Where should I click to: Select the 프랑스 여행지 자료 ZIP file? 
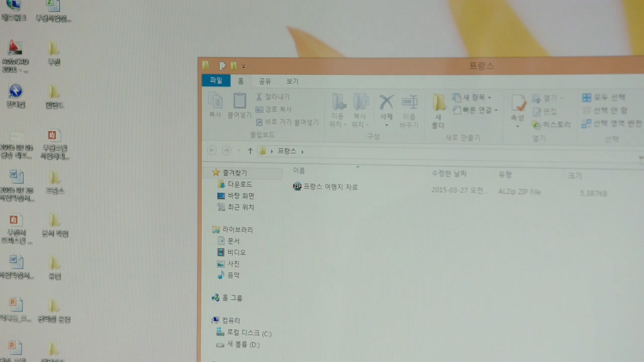(x=330, y=187)
